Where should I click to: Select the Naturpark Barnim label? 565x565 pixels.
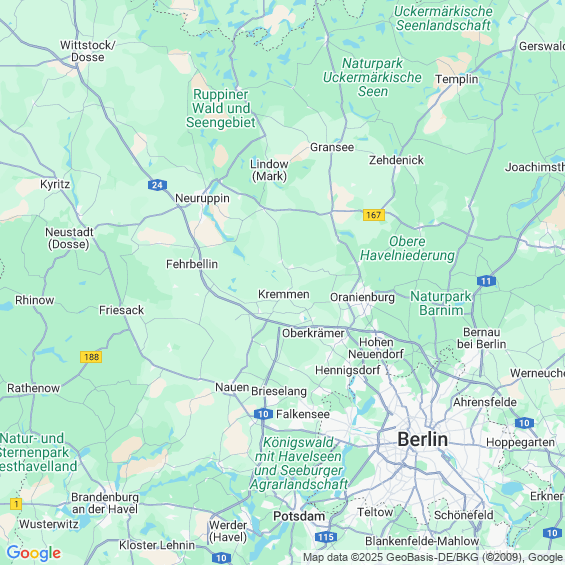441,303
